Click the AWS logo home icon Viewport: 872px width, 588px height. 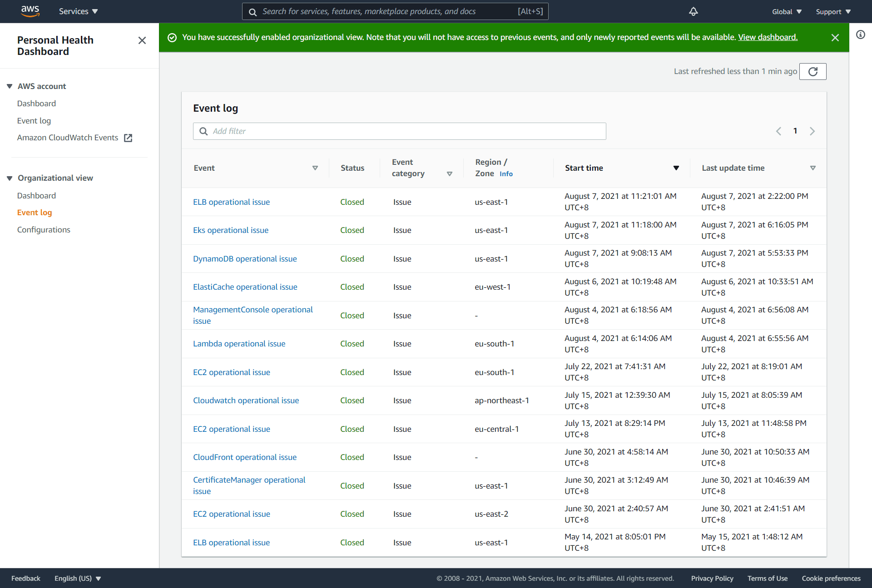coord(30,11)
